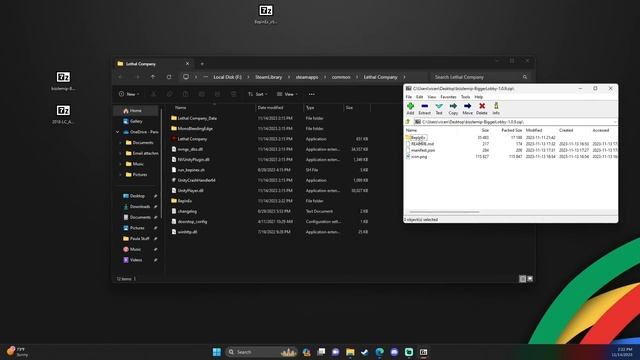The image size is (640, 360).
Task: Open the View dropdown in File Explorer
Action: [x=287, y=94]
